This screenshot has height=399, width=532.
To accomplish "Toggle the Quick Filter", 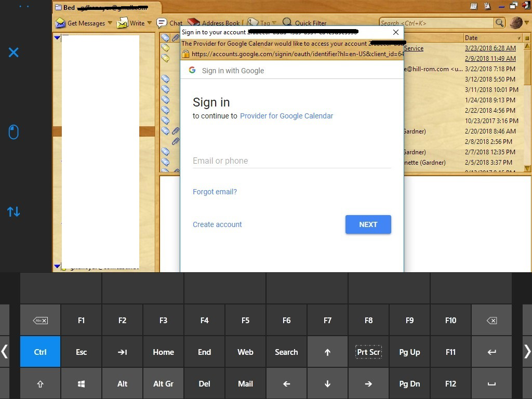I will [304, 23].
